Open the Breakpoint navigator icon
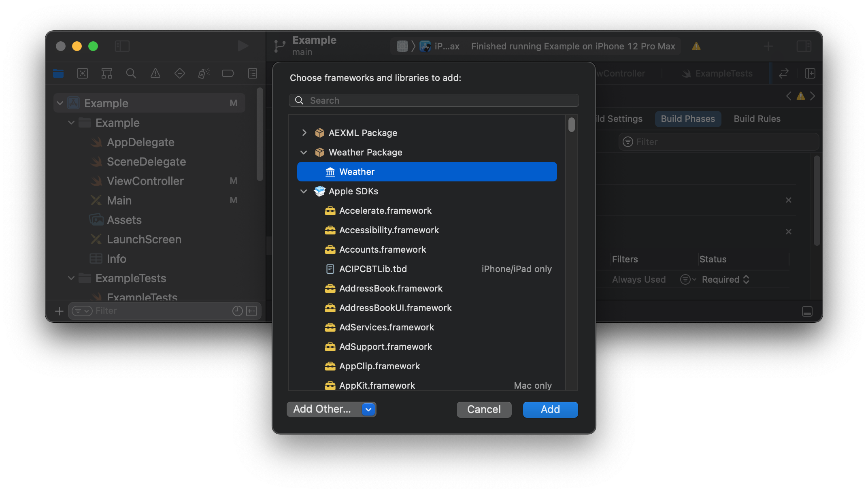868x494 pixels. click(x=228, y=73)
